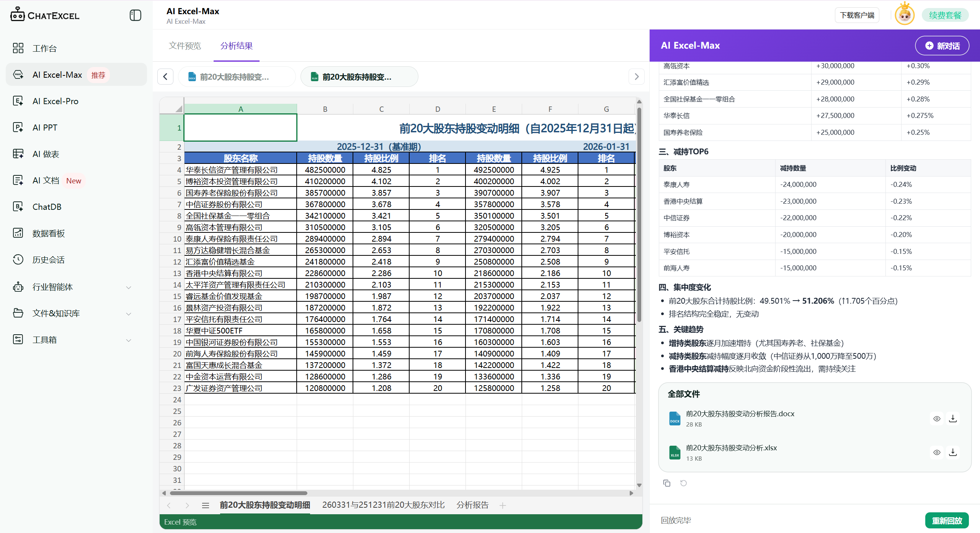Click the 股东名称 header cell
Screen dimensions: 980x533
click(x=240, y=158)
